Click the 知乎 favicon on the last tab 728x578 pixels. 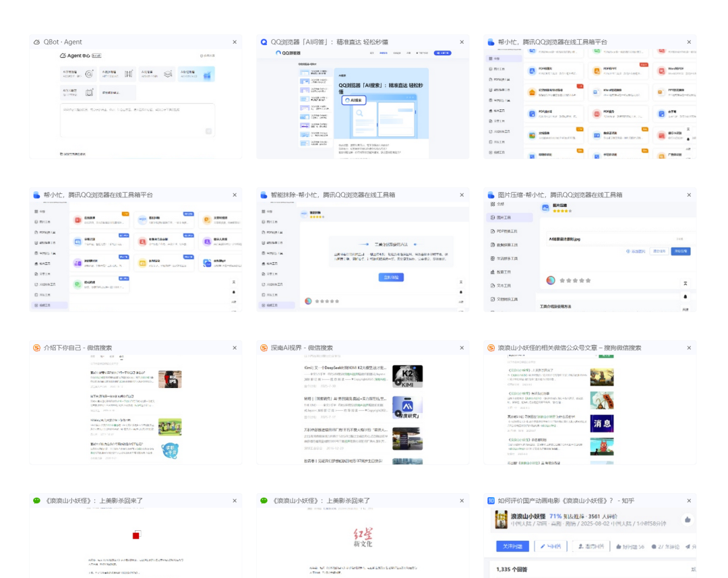(491, 501)
